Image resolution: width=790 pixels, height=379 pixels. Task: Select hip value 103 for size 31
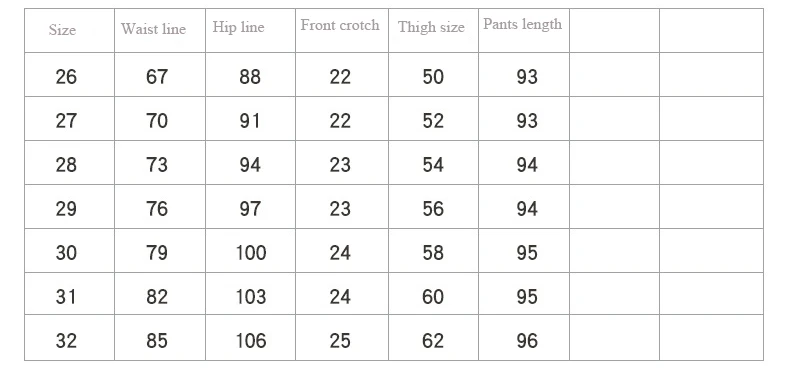point(250,297)
